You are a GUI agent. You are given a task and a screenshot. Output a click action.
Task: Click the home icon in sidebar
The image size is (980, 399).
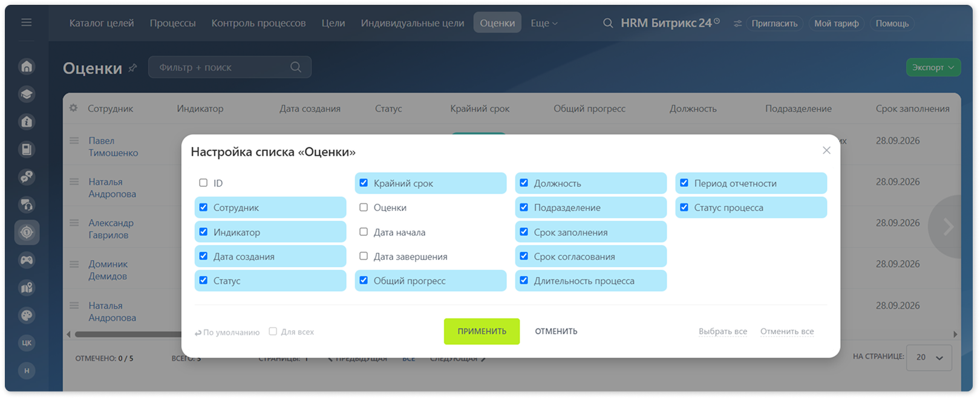(x=27, y=66)
